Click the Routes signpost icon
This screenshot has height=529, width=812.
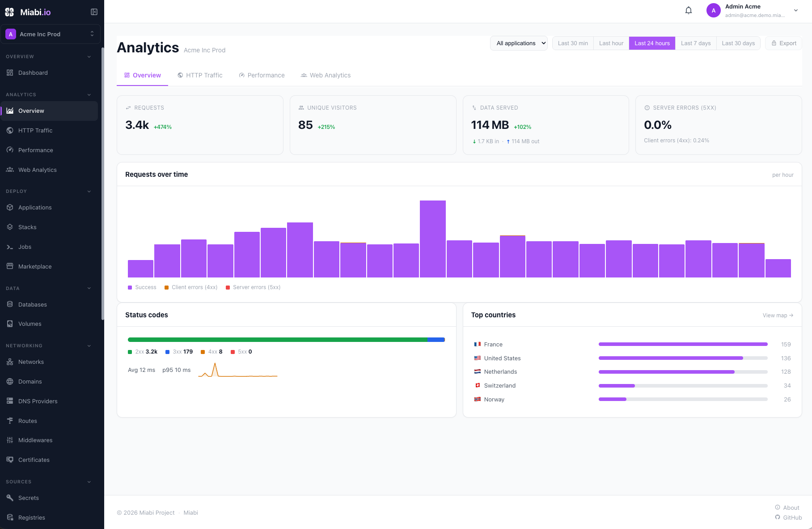(10, 421)
